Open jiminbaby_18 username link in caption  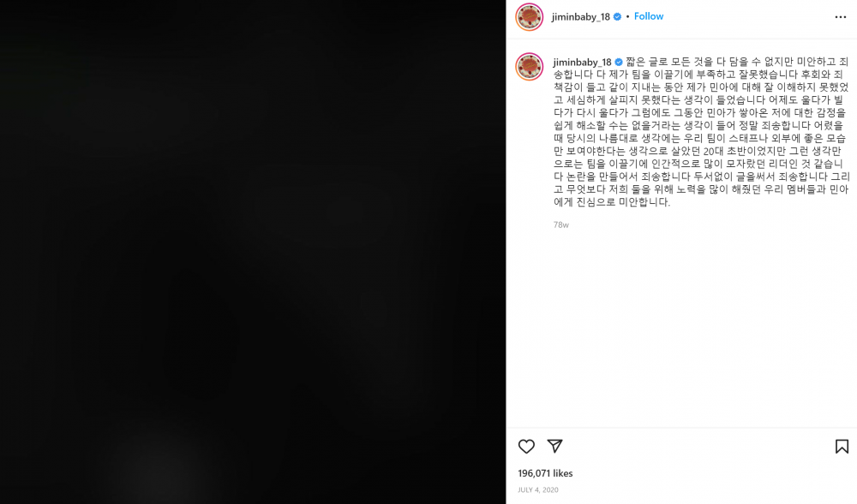[x=582, y=62]
